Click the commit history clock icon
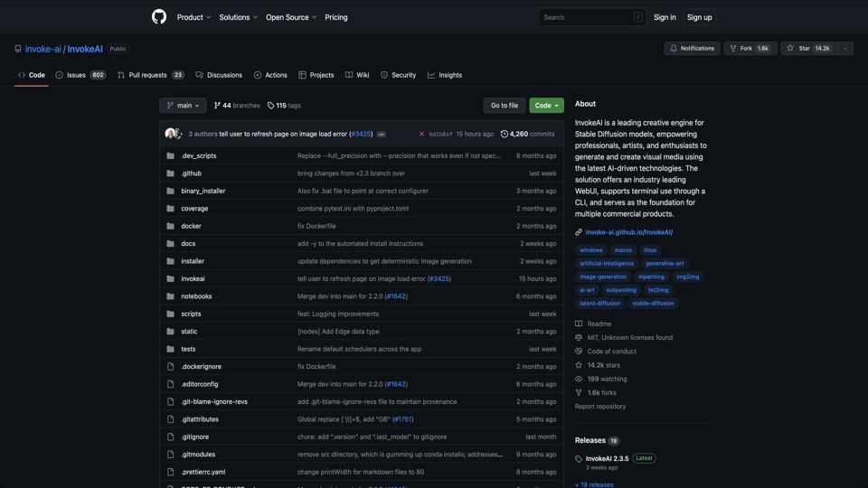Image resolution: width=868 pixels, height=488 pixels. [x=505, y=134]
